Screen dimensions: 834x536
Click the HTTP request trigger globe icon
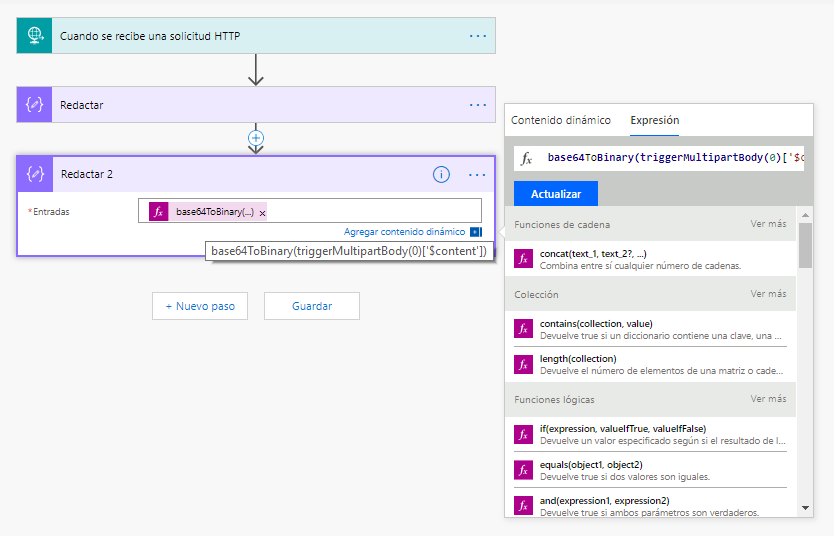pyautogui.click(x=35, y=36)
